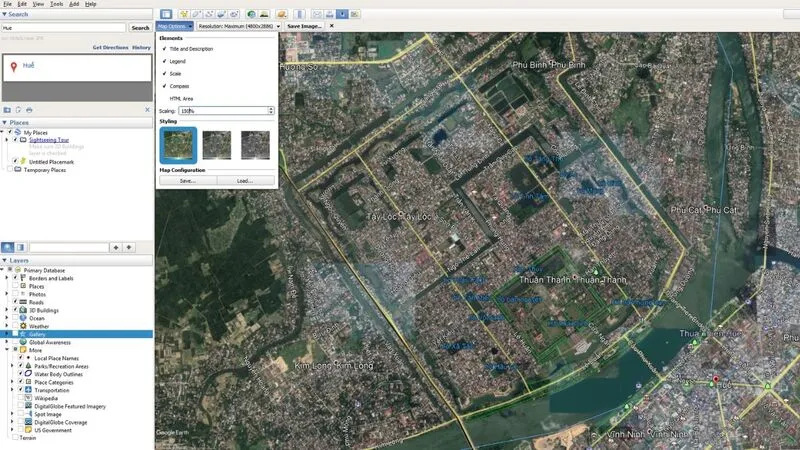Toggle the sidebar visibility toolbar button
The height and width of the screenshot is (450, 800).
tap(166, 14)
